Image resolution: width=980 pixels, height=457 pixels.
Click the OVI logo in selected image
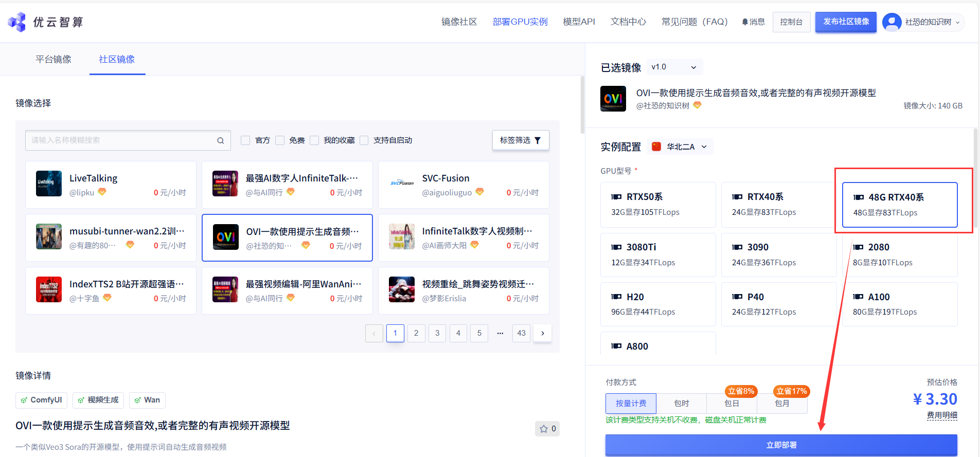pyautogui.click(x=613, y=99)
